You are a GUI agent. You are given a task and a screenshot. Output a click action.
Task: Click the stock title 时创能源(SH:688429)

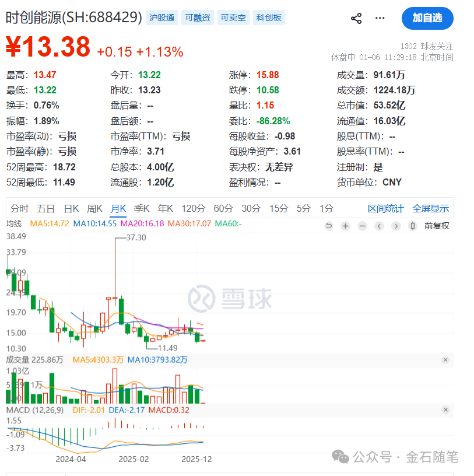(74, 17)
